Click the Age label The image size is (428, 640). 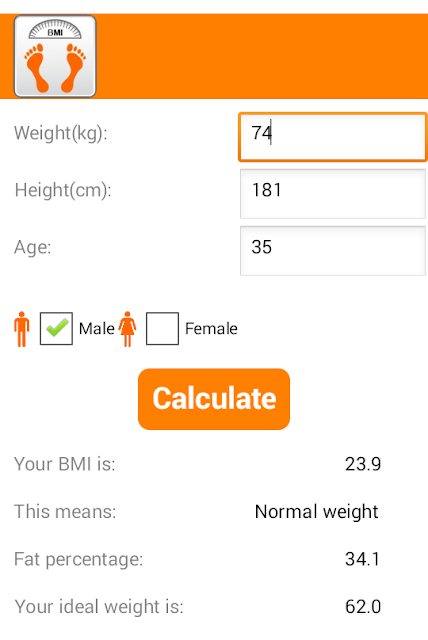(x=33, y=248)
